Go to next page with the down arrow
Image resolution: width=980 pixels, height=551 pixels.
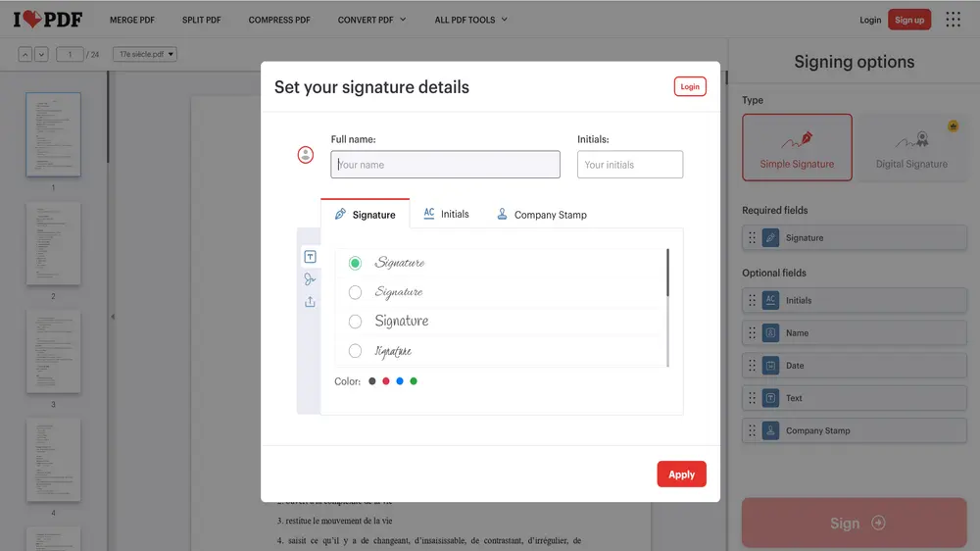[41, 54]
